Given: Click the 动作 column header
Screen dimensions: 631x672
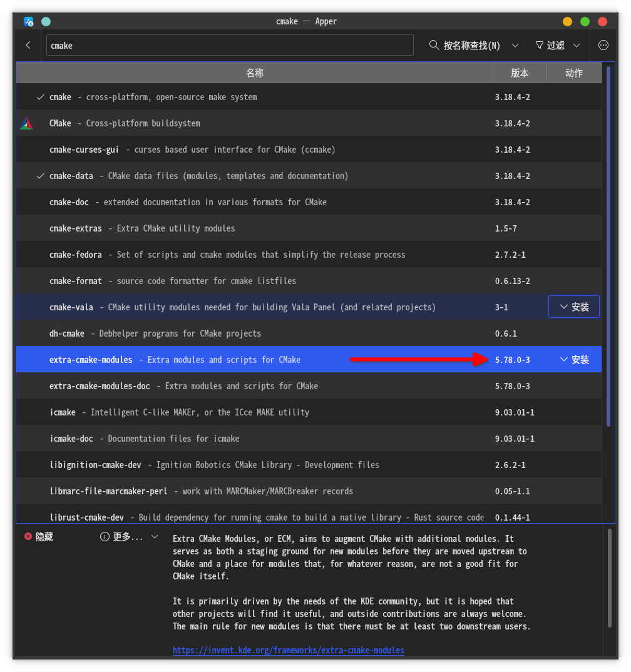Looking at the screenshot, I should click(573, 73).
